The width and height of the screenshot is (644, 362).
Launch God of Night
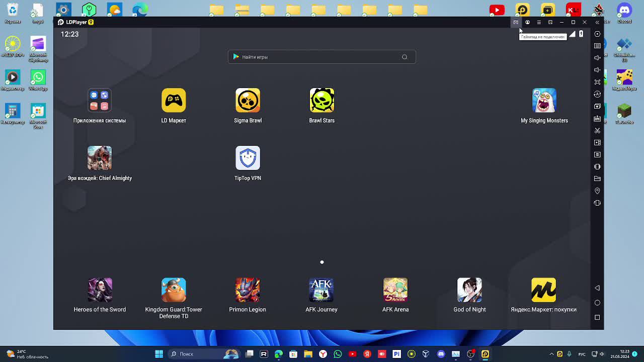[469, 290]
